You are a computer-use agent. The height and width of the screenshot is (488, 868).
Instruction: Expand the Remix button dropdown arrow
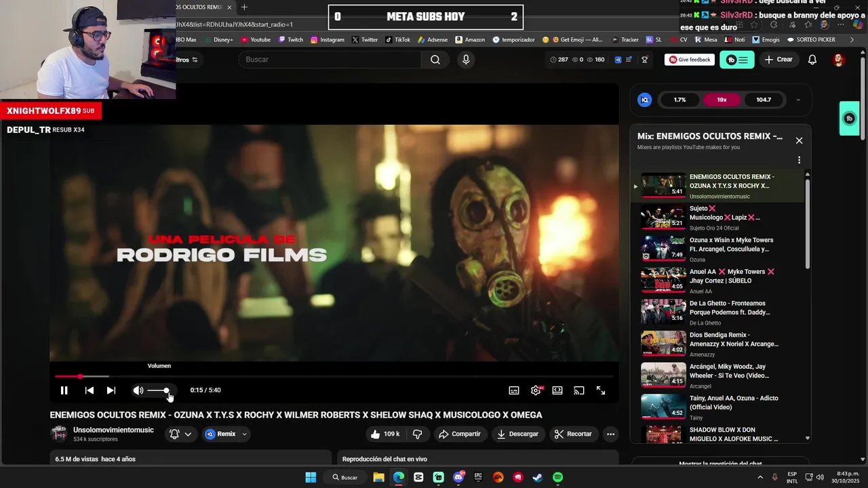tap(244, 434)
